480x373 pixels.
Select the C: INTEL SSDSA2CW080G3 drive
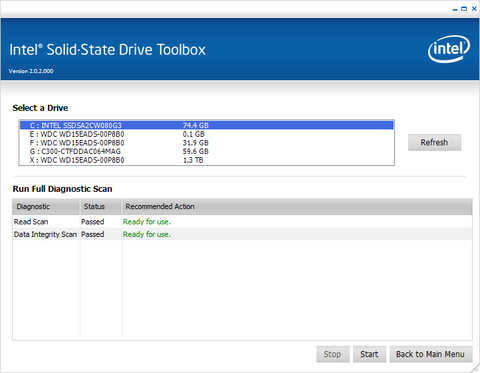pyautogui.click(x=206, y=125)
